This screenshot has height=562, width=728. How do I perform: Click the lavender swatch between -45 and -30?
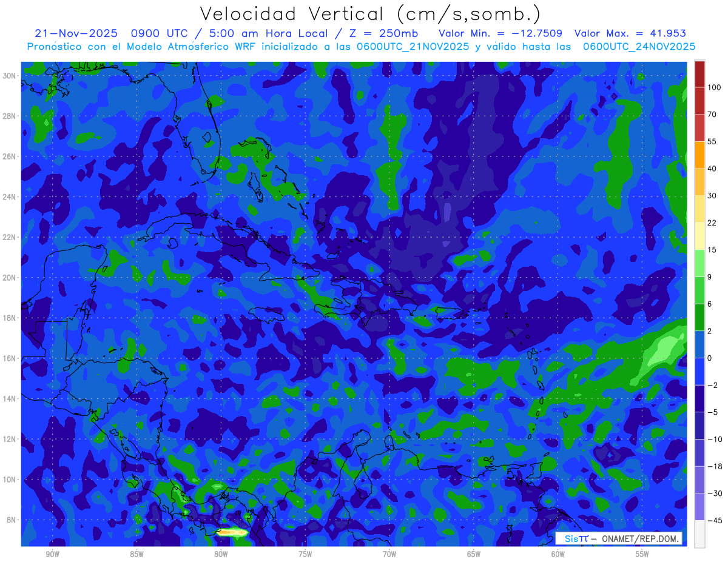point(699,507)
